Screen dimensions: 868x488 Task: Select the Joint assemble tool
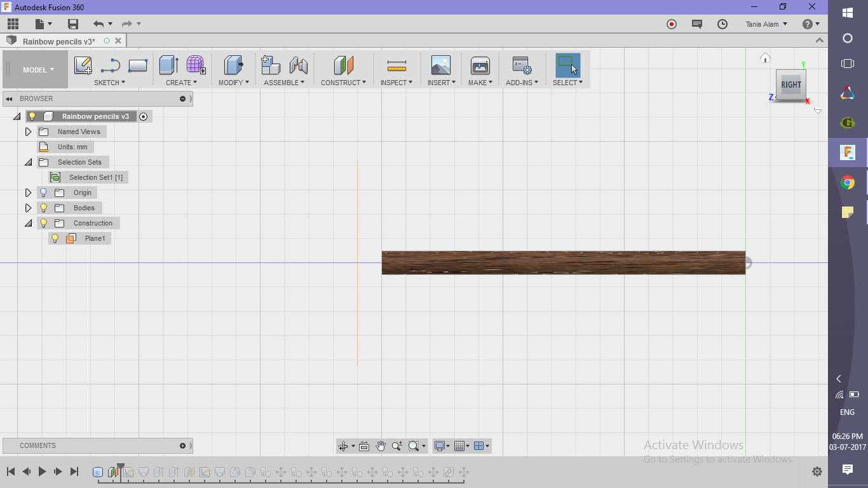298,65
